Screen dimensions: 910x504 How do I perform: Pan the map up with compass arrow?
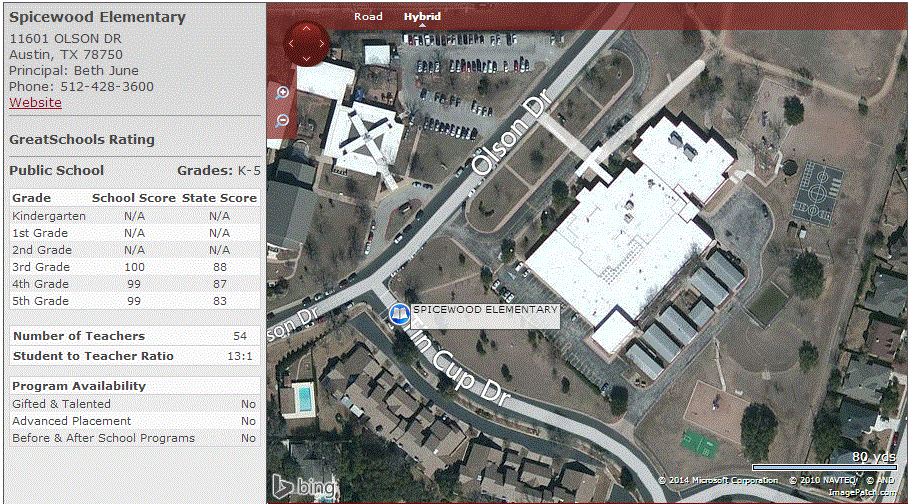click(x=306, y=28)
